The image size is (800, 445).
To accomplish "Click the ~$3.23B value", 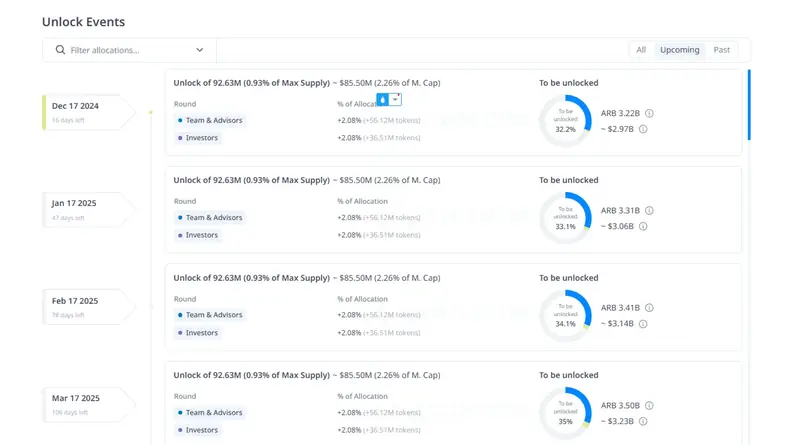I will coord(617,421).
